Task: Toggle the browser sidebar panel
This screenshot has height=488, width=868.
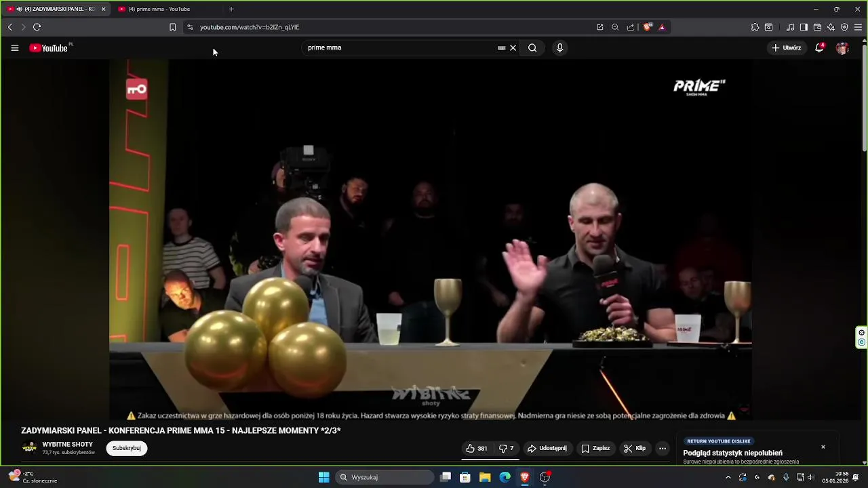Action: [x=804, y=27]
